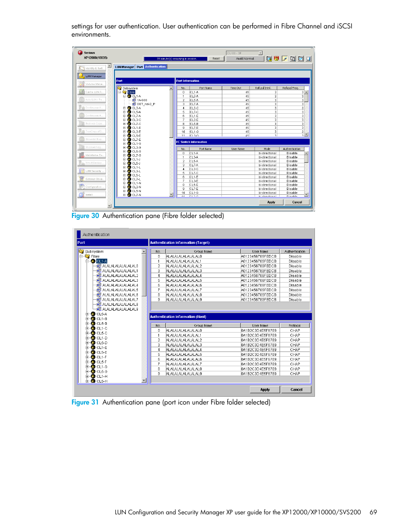Open the ShadowImage sidebar item
The image size is (411, 532).
(92, 147)
